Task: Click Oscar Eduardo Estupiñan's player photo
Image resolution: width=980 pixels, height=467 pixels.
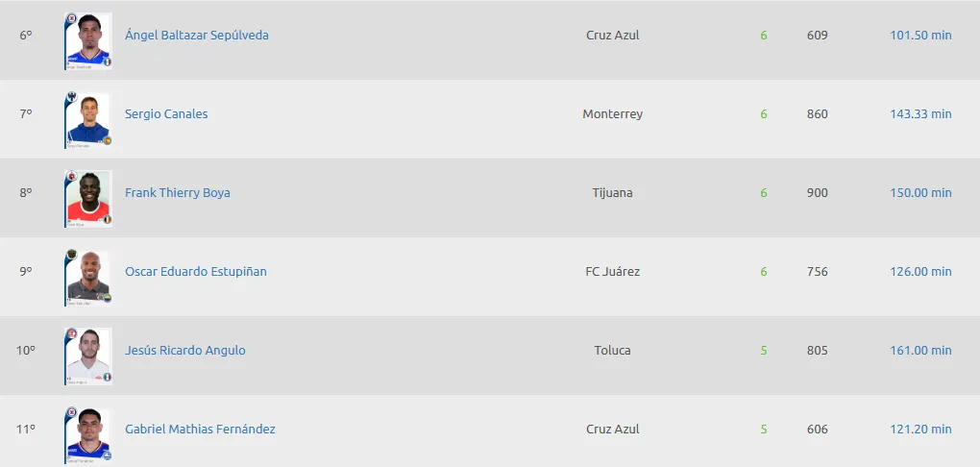Action: pyautogui.click(x=88, y=277)
